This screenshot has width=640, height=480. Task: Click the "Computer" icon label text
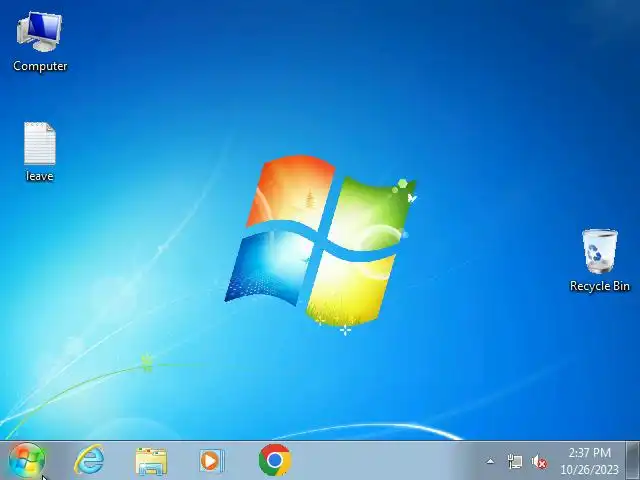coord(40,66)
